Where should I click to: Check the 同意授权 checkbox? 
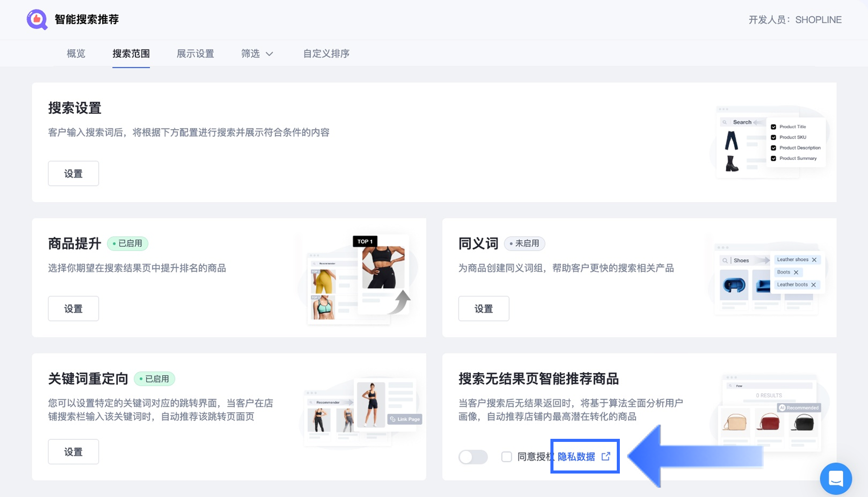(x=507, y=457)
